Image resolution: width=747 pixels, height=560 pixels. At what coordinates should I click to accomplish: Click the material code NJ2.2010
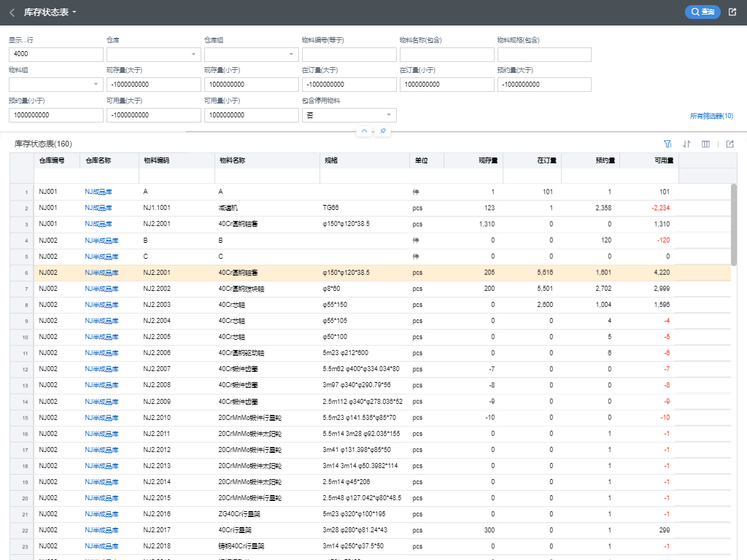157,418
